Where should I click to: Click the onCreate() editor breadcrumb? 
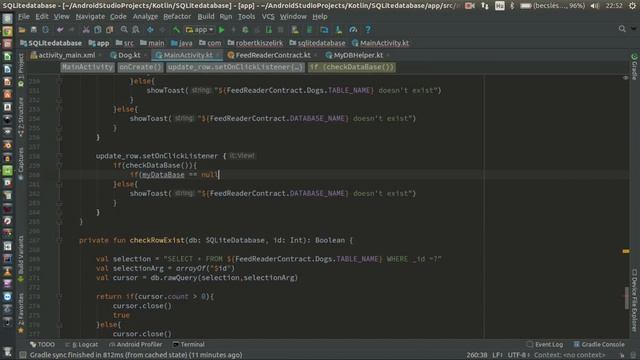140,67
